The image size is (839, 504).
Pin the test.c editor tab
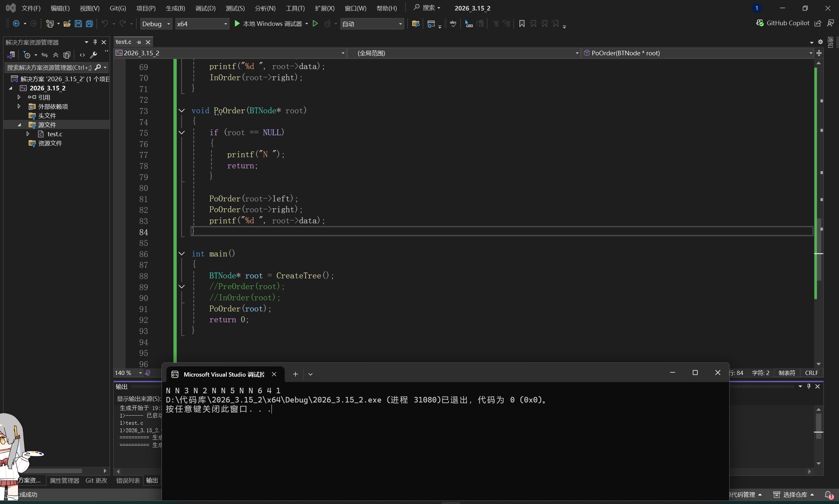139,42
